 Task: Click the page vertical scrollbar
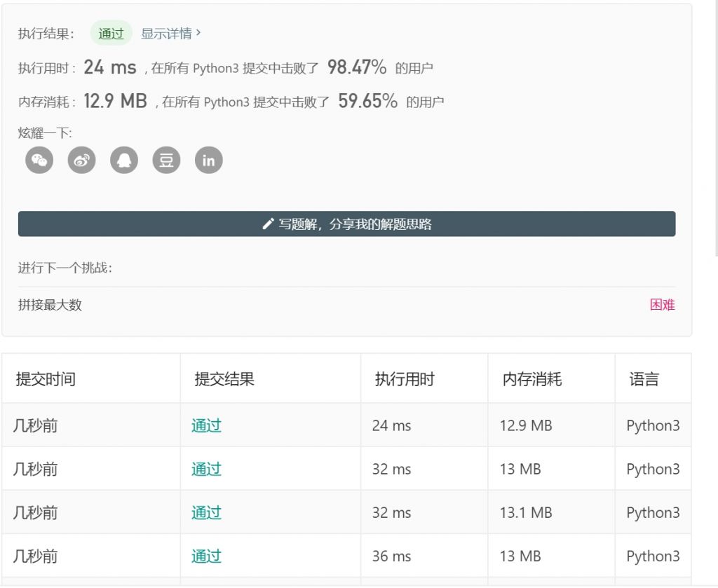(716, 128)
